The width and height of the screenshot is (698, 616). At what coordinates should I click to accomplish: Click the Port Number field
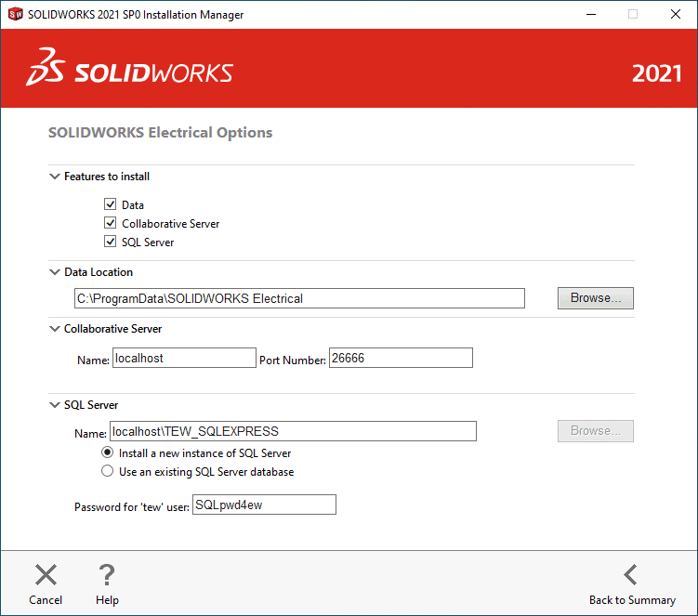(x=401, y=358)
